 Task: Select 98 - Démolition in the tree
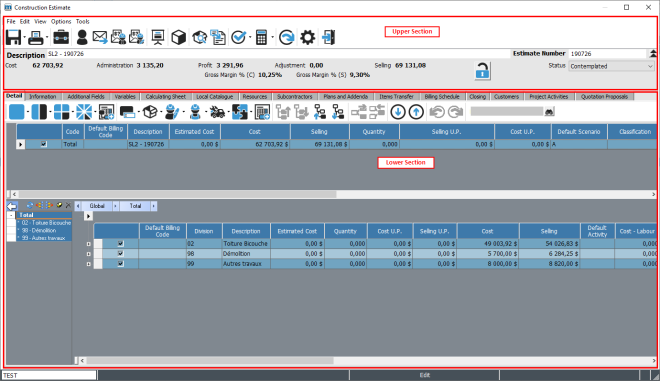39,230
